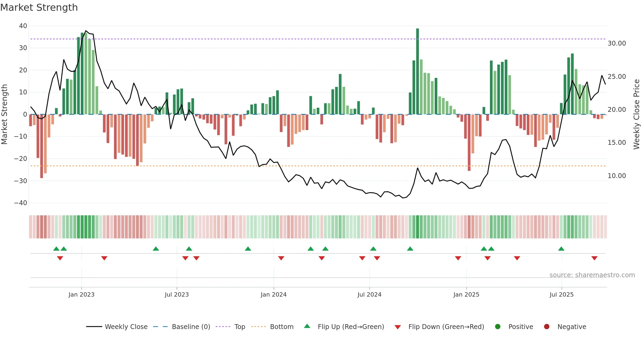Select the 'Jan 2023' x-axis label

[x=82, y=294]
